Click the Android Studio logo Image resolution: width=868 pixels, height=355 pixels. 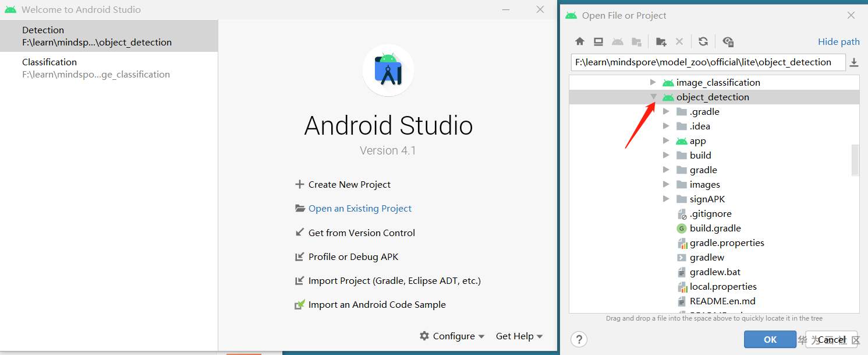[x=388, y=70]
